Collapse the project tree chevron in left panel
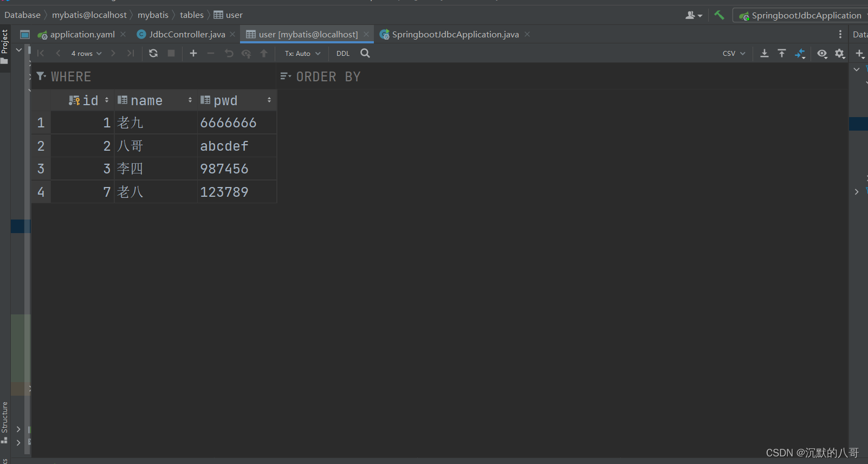The width and height of the screenshot is (868, 464). 19,50
